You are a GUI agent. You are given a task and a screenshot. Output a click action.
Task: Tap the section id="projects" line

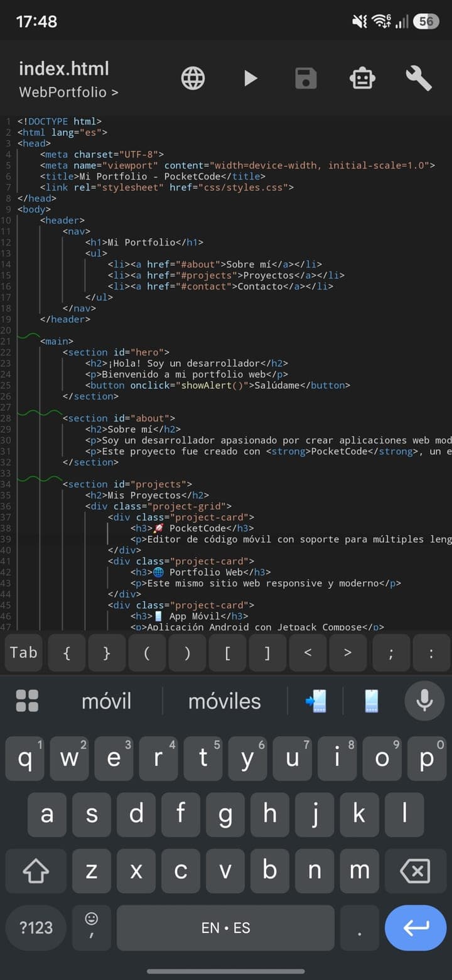[127, 484]
